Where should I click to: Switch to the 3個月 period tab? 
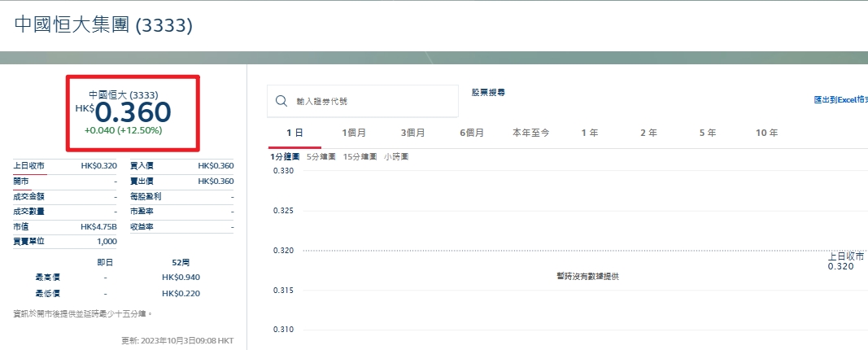click(413, 133)
